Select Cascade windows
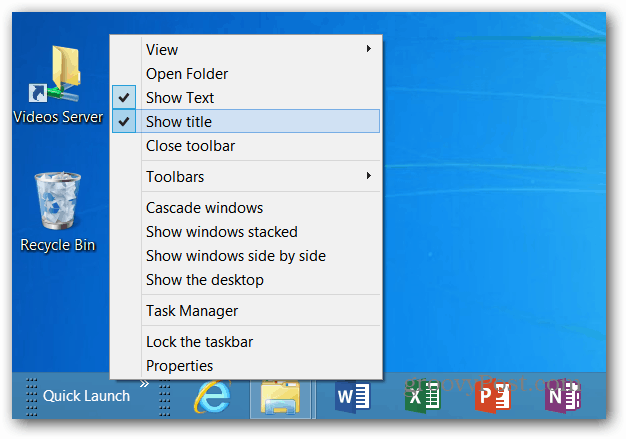Image resolution: width=626 pixels, height=439 pixels. (x=246, y=208)
